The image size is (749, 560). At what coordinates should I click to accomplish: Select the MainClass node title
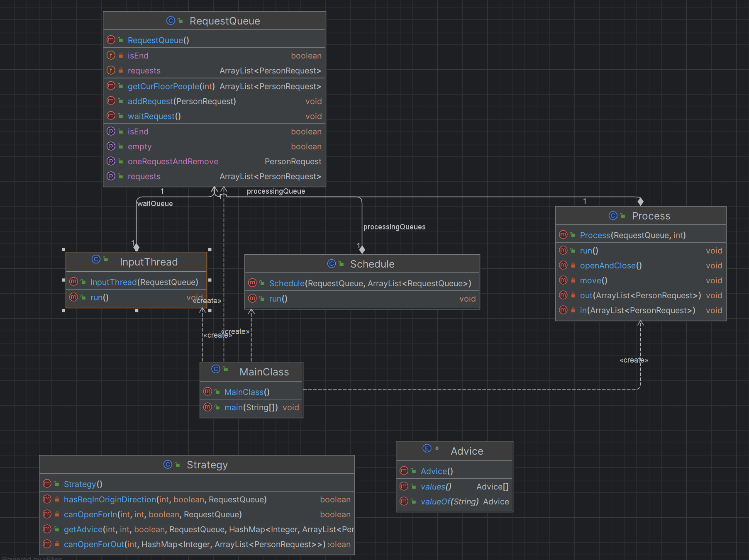[x=264, y=372]
